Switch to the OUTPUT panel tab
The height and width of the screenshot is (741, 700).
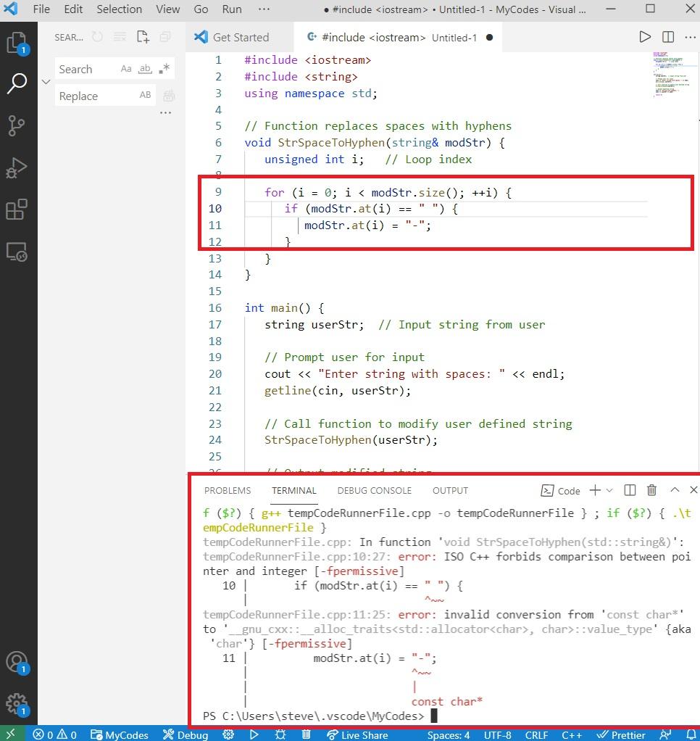450,491
